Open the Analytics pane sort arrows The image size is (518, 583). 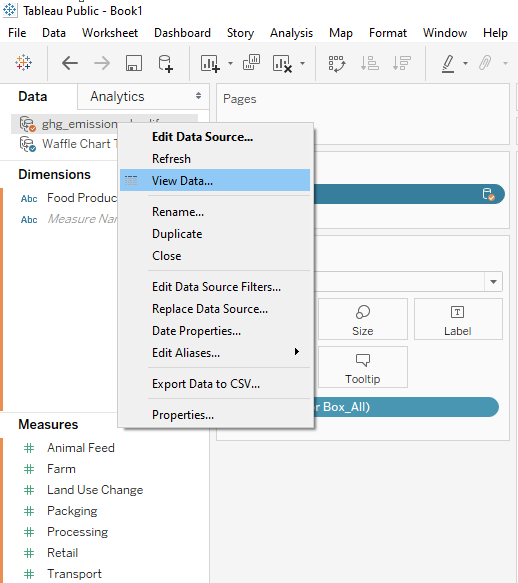pyautogui.click(x=199, y=96)
